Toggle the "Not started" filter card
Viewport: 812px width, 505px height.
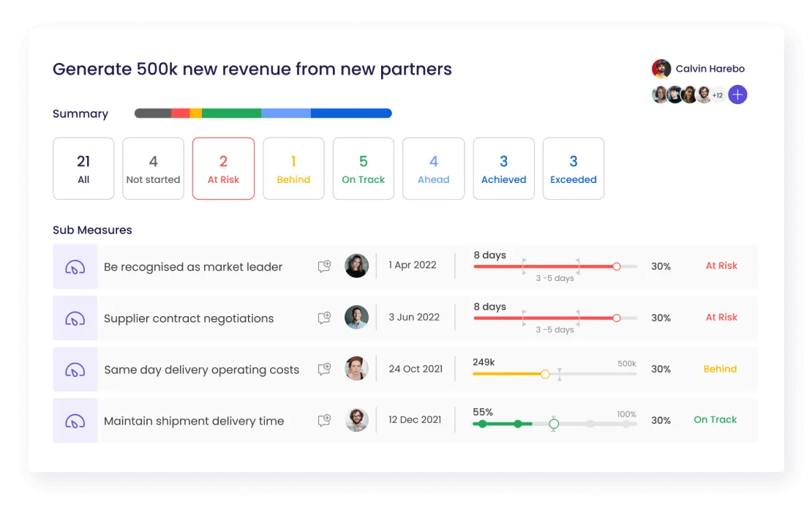coord(153,168)
